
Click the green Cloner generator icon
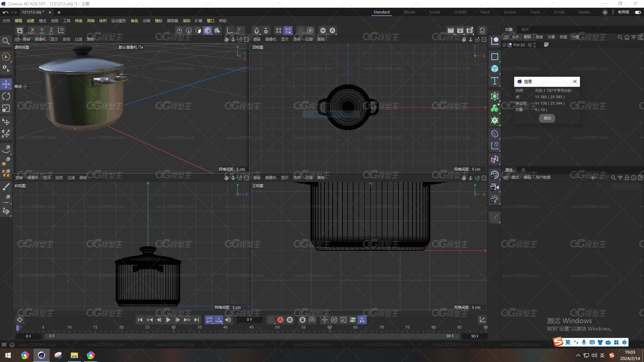[x=495, y=108]
